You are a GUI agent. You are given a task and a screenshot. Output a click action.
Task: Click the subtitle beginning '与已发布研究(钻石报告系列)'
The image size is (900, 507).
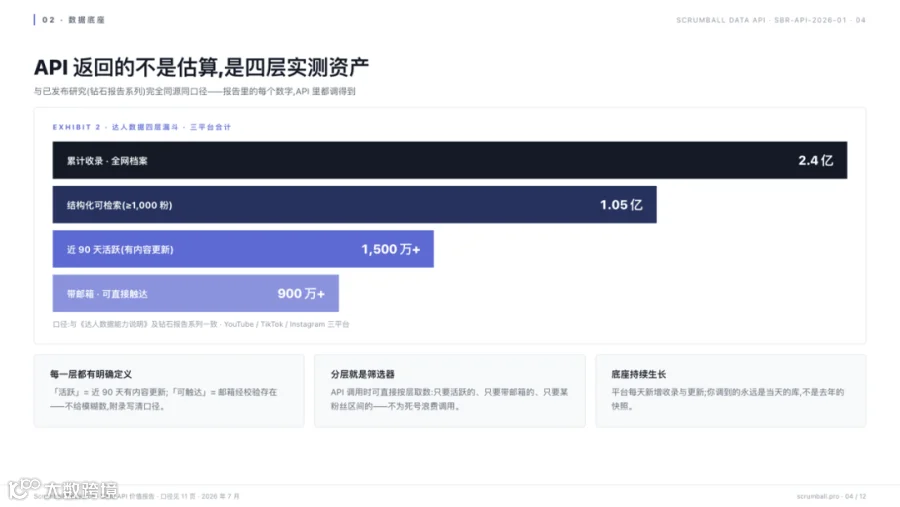coord(195,91)
